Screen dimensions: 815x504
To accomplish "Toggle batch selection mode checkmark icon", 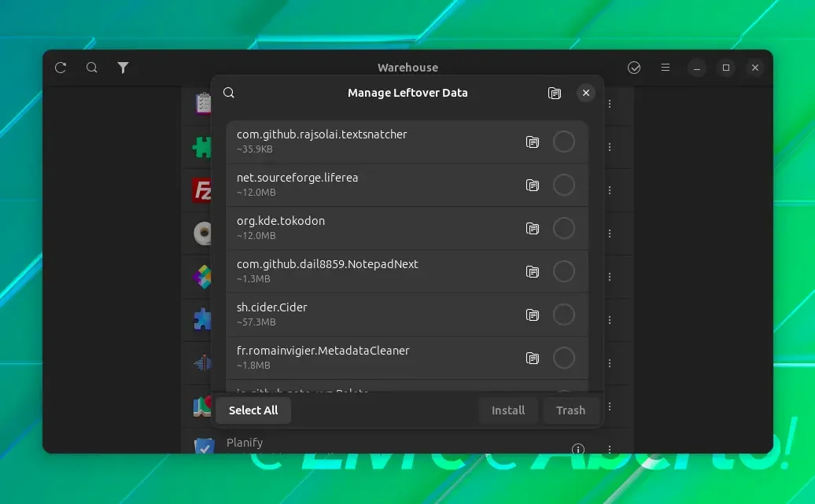I will click(x=634, y=68).
